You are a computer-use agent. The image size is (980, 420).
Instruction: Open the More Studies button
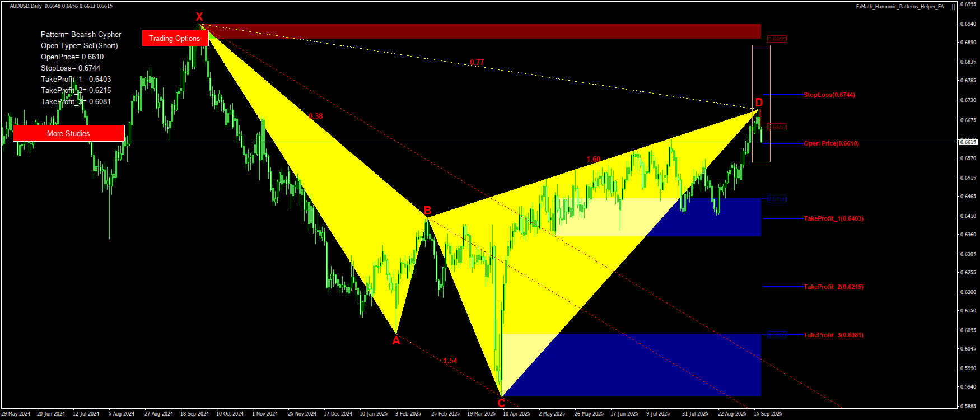click(68, 133)
